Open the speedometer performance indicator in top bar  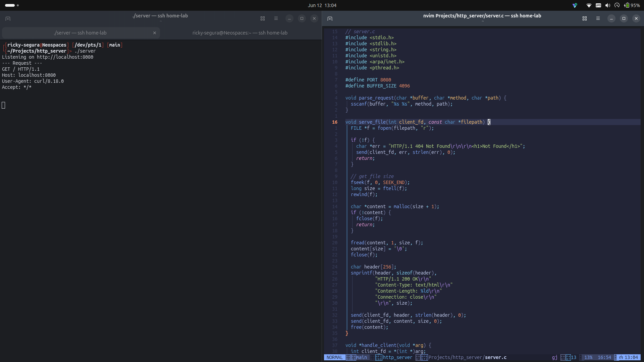pyautogui.click(x=617, y=5)
